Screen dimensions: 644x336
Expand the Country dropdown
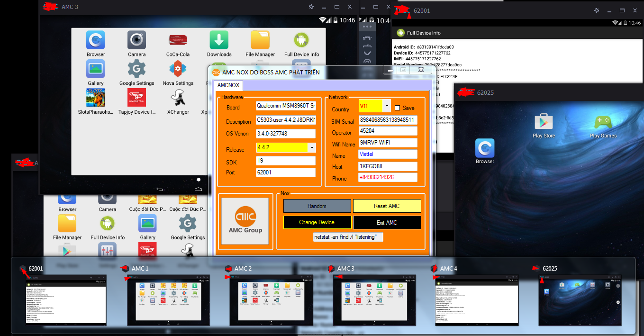[387, 106]
